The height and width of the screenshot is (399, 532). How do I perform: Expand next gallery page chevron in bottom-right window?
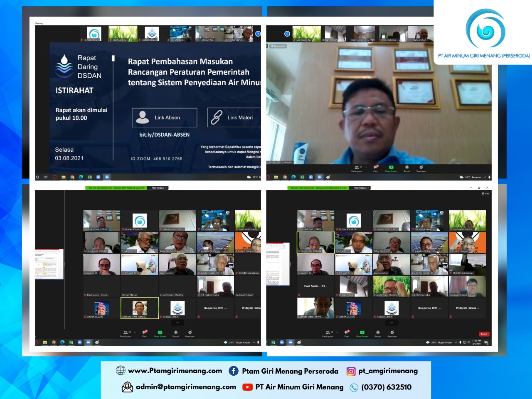click(x=392, y=323)
